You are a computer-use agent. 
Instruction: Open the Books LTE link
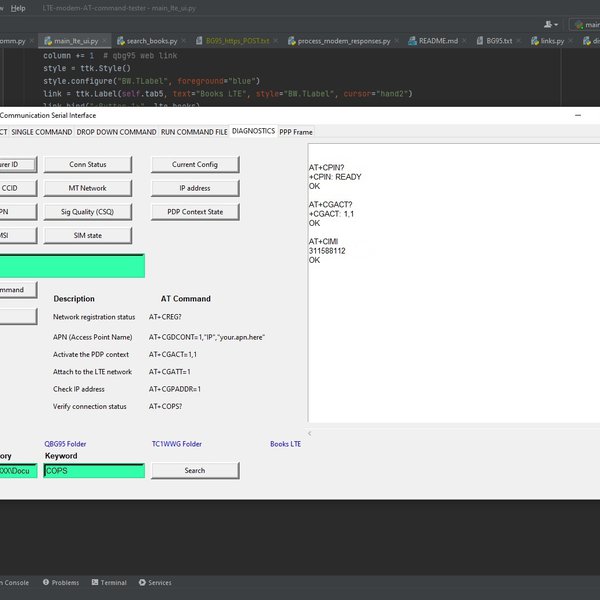(285, 444)
